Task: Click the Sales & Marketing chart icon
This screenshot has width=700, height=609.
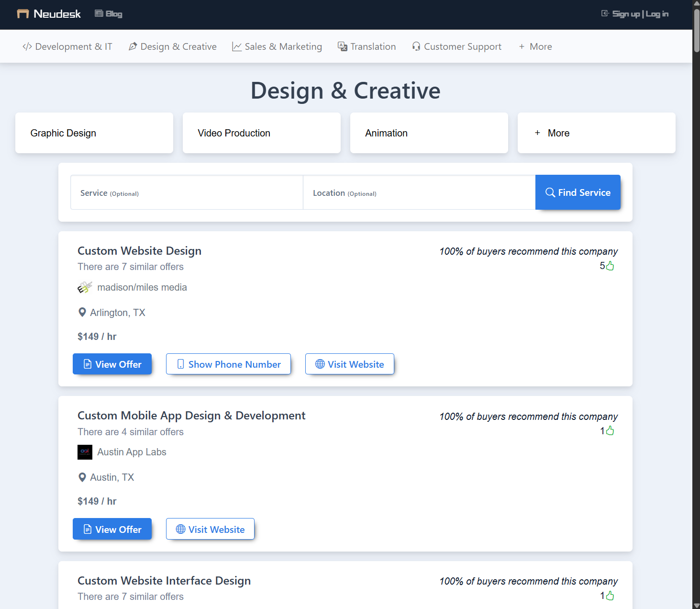Action: click(237, 46)
